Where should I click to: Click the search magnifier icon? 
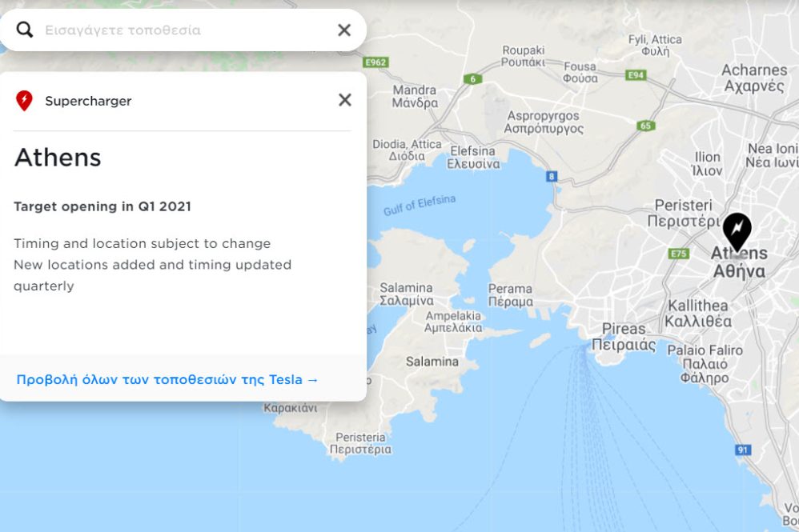(25, 30)
